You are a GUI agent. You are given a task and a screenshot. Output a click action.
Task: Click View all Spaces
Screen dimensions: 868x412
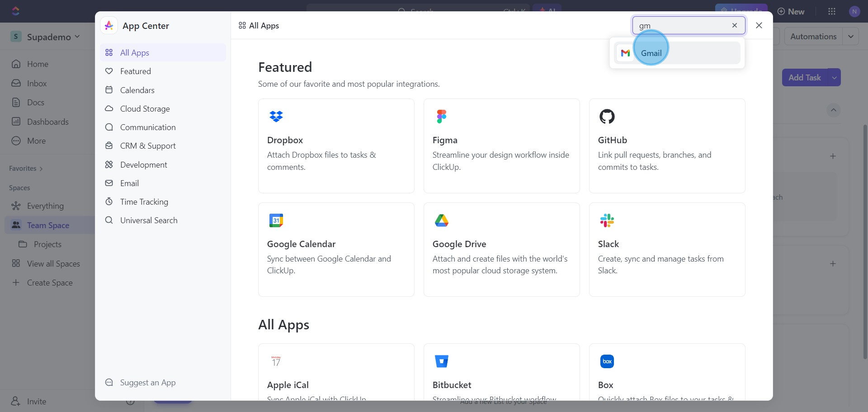point(45,263)
